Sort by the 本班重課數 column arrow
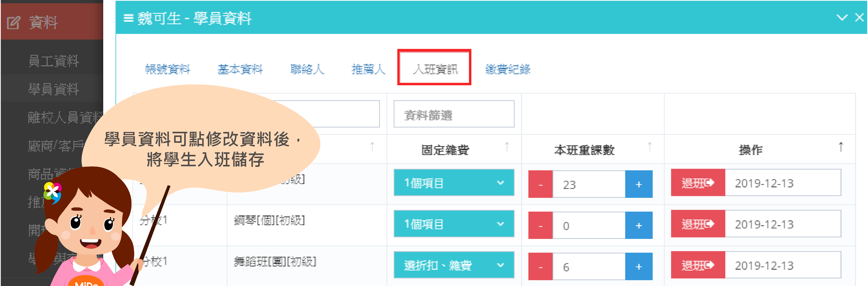 tap(650, 147)
